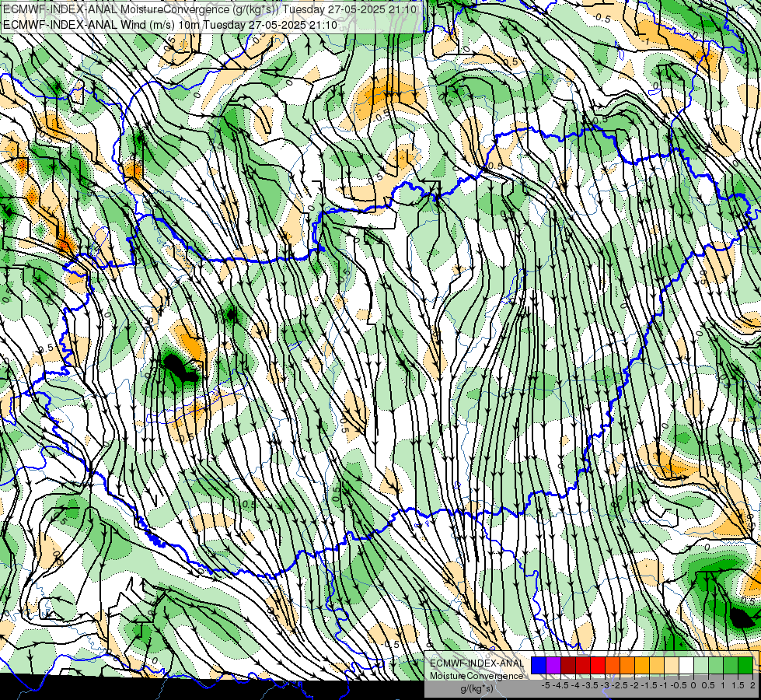The width and height of the screenshot is (761, 700).
Task: Click the orange swatch between -2.5 and -2
Action: [627, 665]
